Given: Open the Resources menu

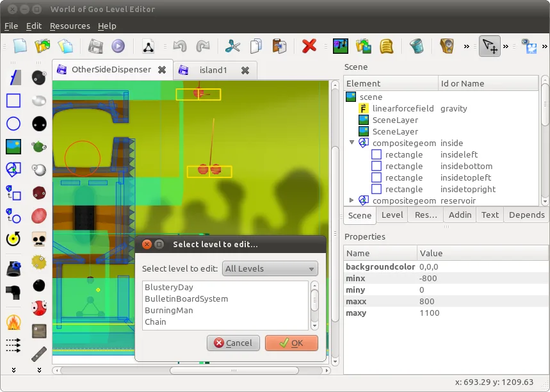Looking at the screenshot, I should [x=70, y=26].
